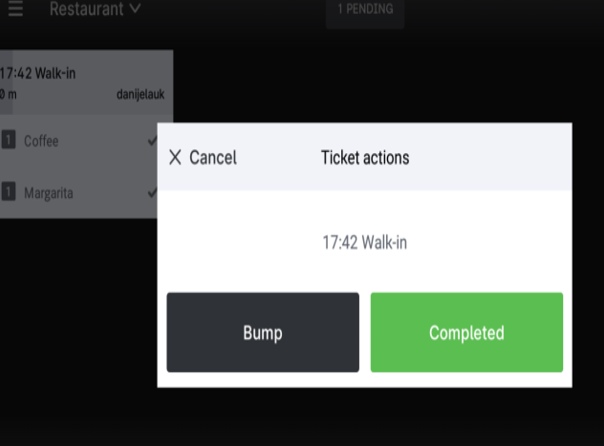The image size is (604, 446).
Task: Click the danijelauk server name on ticket
Action: tap(140, 95)
